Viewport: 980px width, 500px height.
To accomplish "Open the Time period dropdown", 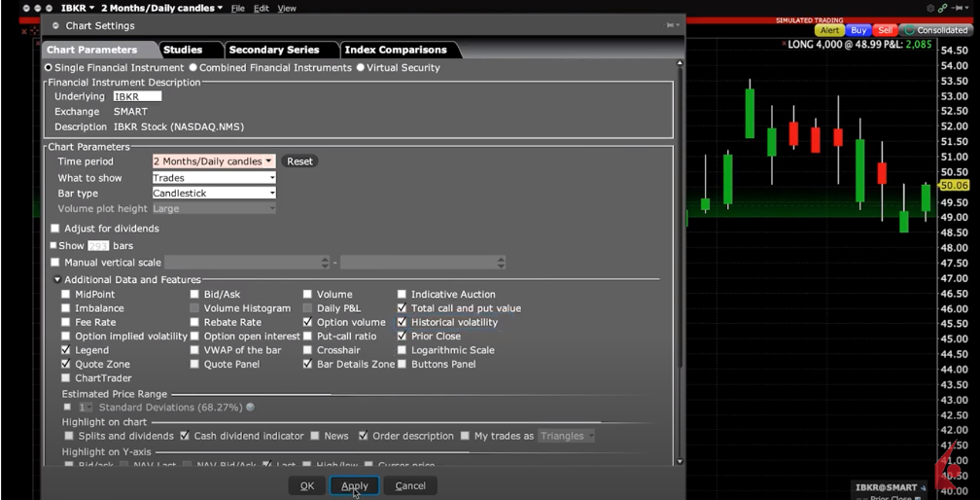I will coord(214,161).
